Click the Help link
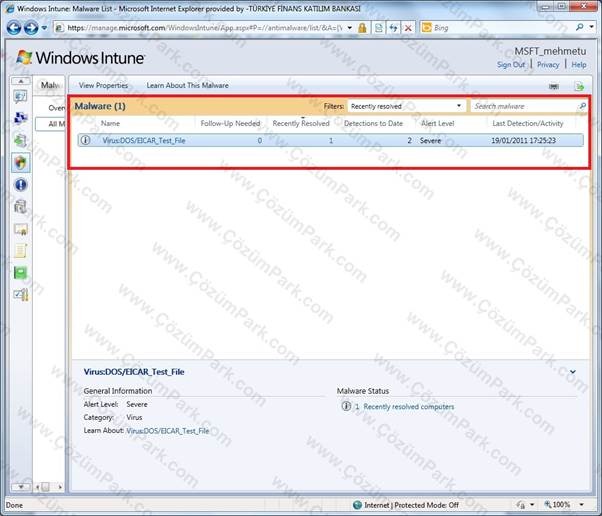 [x=579, y=64]
